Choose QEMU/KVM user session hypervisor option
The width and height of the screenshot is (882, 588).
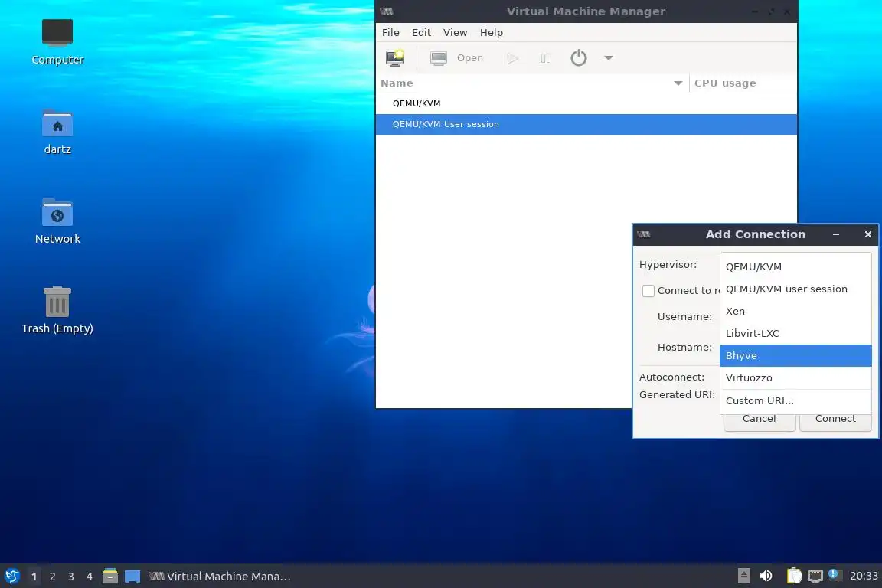795,289
